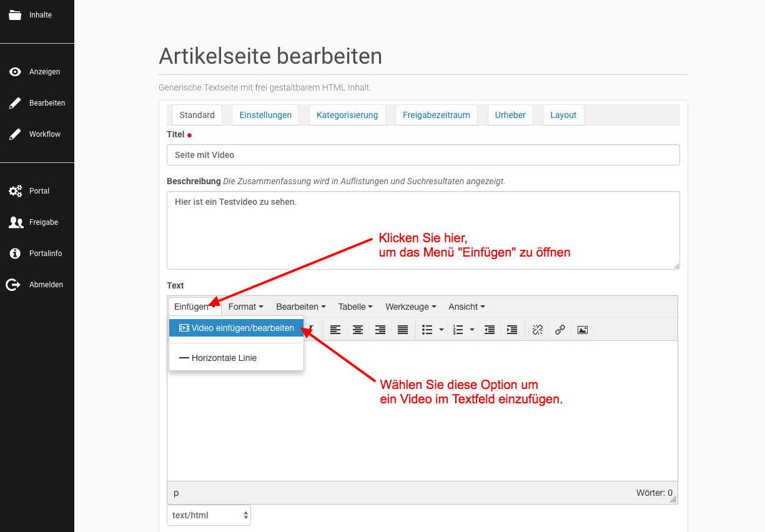Click the center align icon
Viewport: 765px width, 532px height.
(x=358, y=330)
